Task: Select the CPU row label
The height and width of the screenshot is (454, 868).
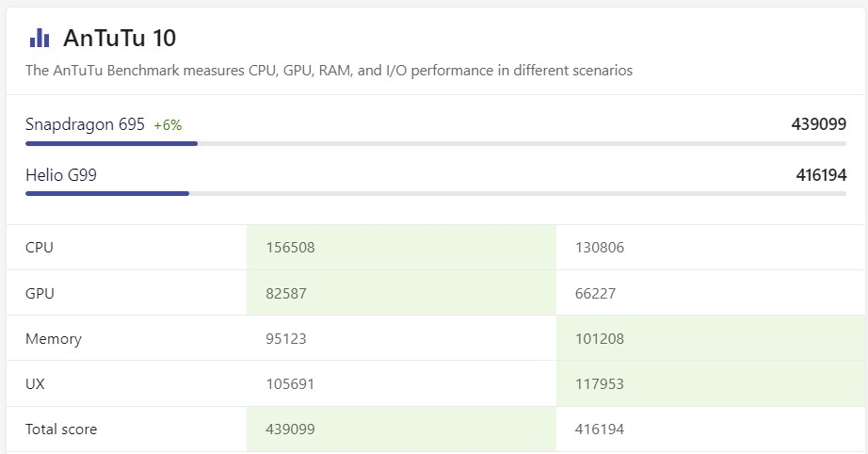Action: pyautogui.click(x=40, y=248)
